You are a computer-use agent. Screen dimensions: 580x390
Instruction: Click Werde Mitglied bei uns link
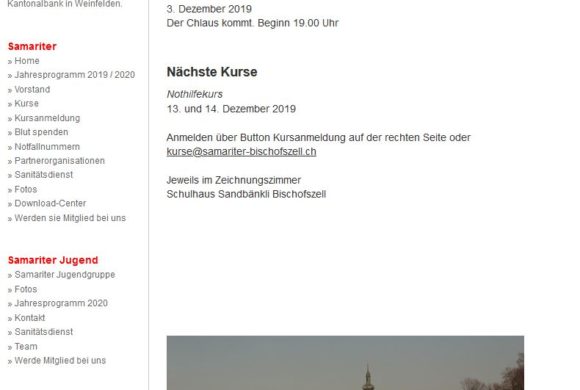[x=60, y=361]
